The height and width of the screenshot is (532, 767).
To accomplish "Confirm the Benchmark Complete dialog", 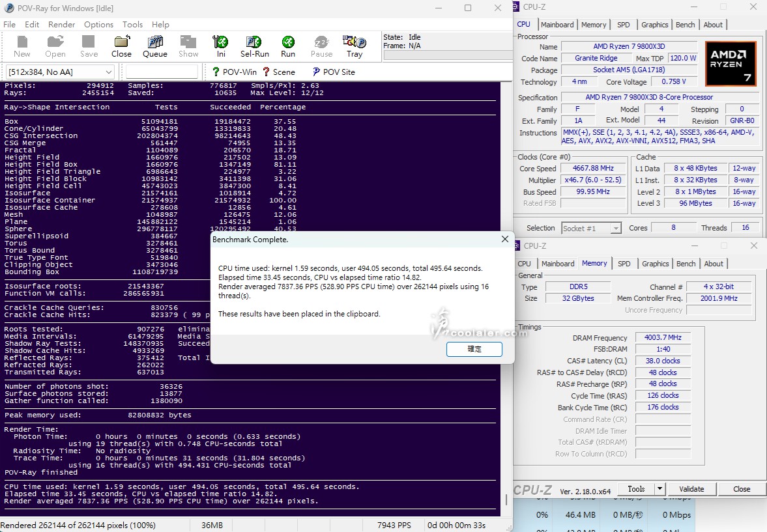I will tap(474, 349).
